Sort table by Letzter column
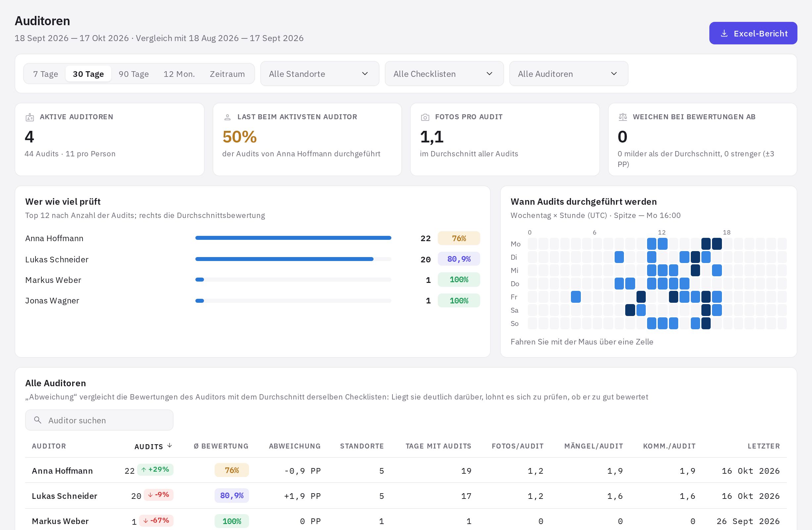 pyautogui.click(x=764, y=446)
